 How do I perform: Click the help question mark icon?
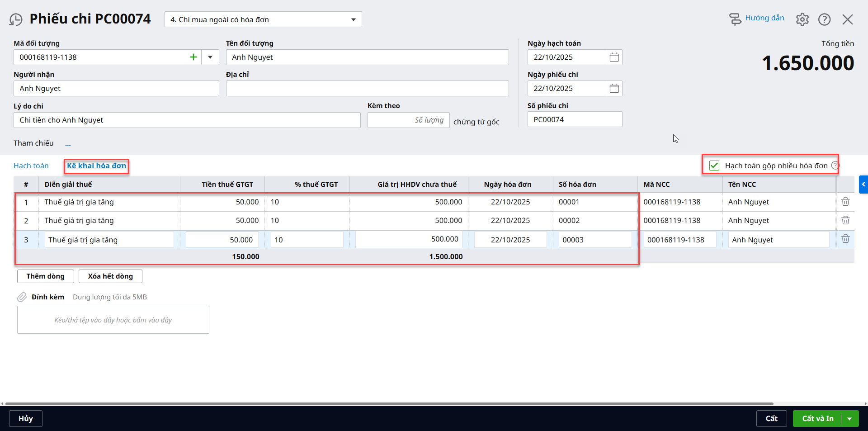click(824, 19)
